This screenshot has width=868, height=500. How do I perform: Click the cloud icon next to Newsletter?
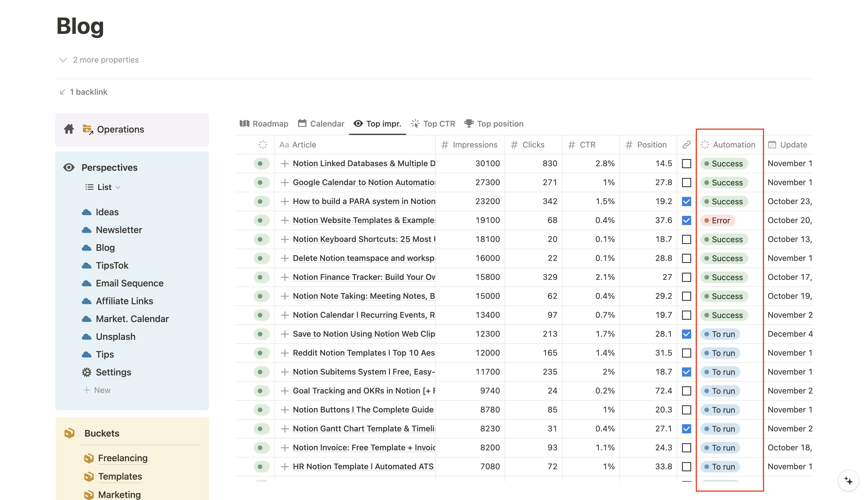pos(86,230)
